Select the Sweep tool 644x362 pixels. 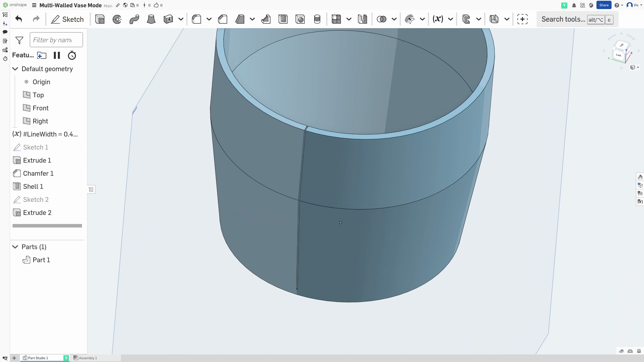pyautogui.click(x=134, y=19)
